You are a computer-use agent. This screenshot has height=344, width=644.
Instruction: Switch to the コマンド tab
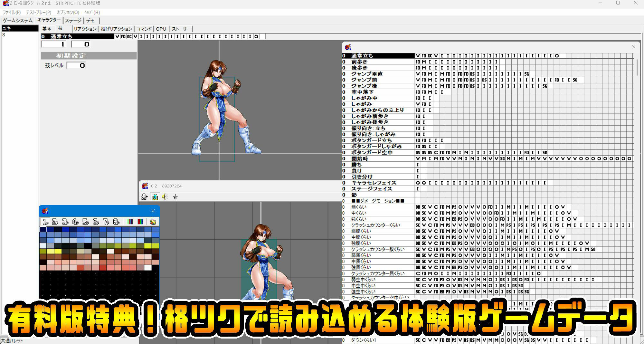144,29
